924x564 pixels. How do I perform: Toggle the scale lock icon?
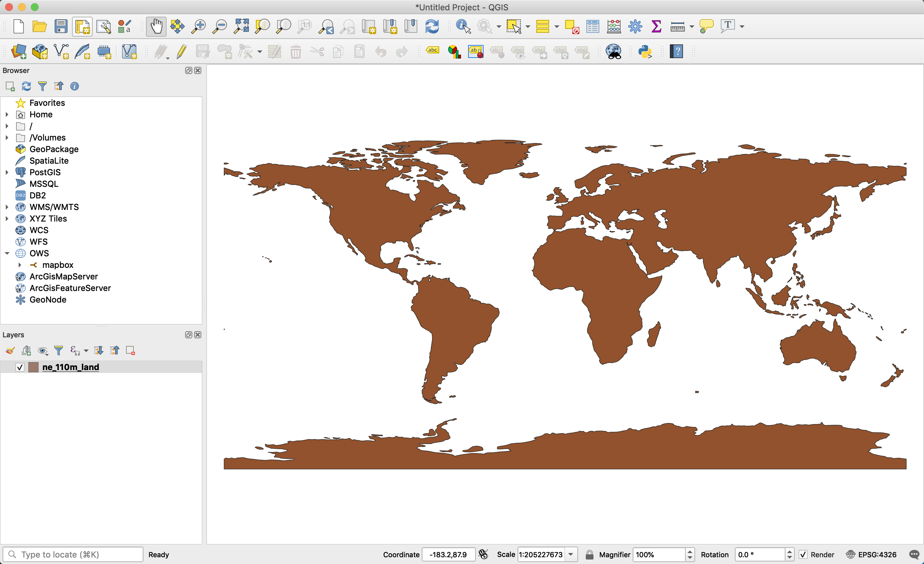(x=590, y=555)
